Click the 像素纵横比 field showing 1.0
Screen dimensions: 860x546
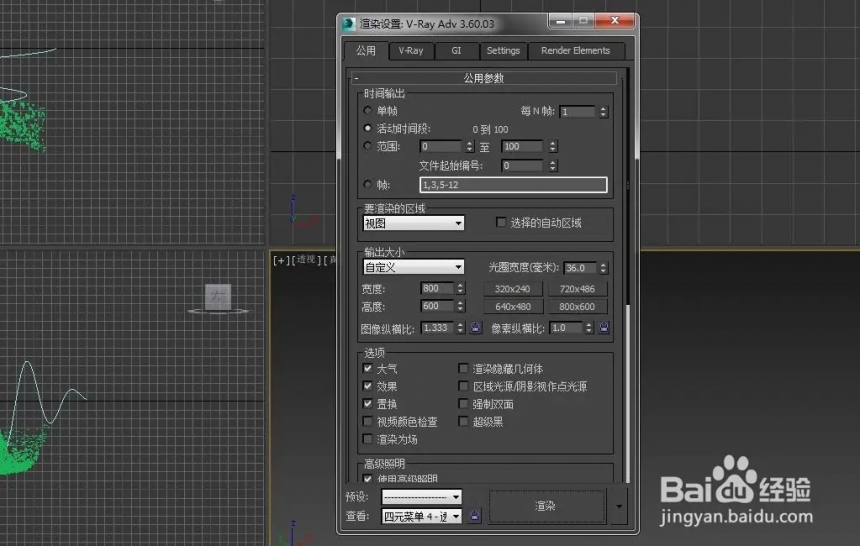tap(566, 328)
